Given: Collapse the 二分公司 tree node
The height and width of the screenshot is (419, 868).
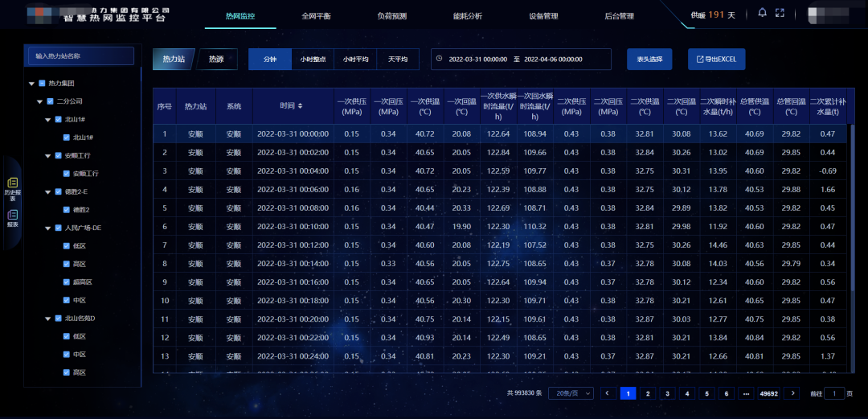Looking at the screenshot, I should 40,102.
